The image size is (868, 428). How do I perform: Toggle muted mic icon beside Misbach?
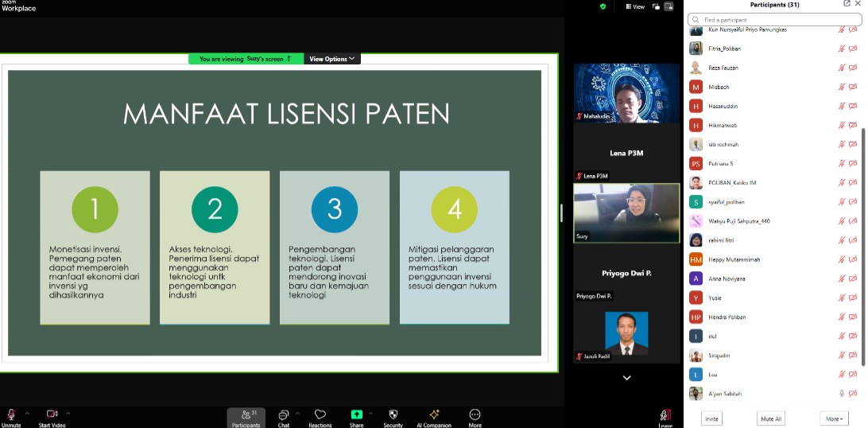coord(842,87)
